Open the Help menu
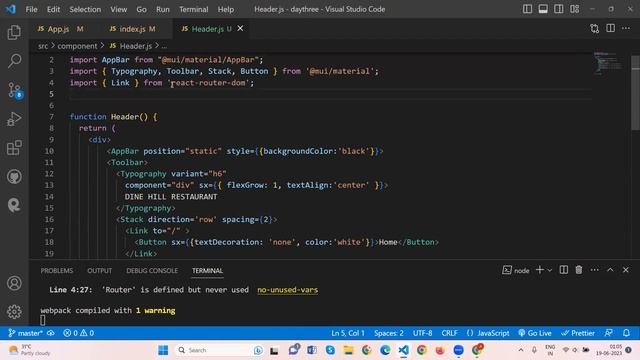Screen dimensions: 640x360 tap(226, 9)
